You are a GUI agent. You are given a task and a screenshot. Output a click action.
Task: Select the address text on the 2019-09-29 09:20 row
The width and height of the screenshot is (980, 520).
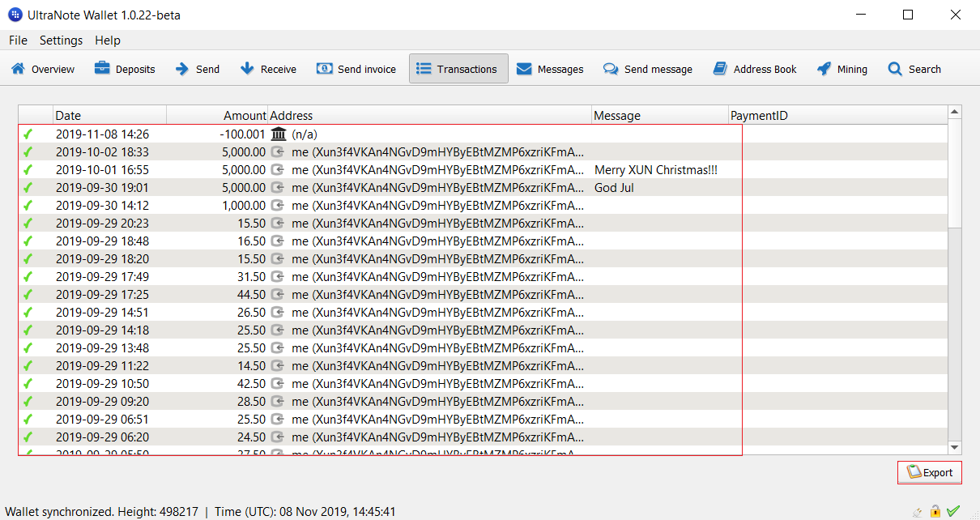point(437,401)
